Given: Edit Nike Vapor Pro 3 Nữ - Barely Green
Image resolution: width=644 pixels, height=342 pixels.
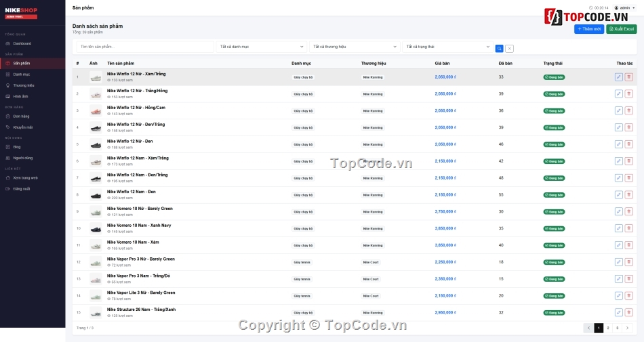Looking at the screenshot, I should click(618, 262).
